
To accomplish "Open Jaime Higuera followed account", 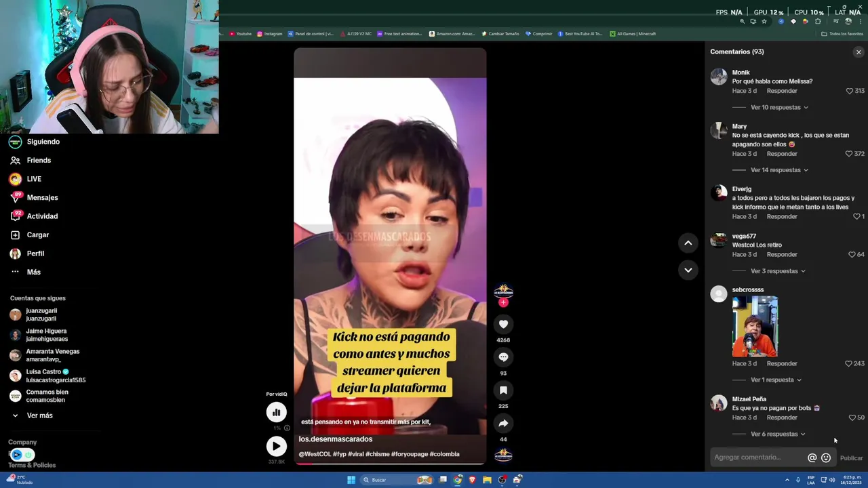I will 47,335.
